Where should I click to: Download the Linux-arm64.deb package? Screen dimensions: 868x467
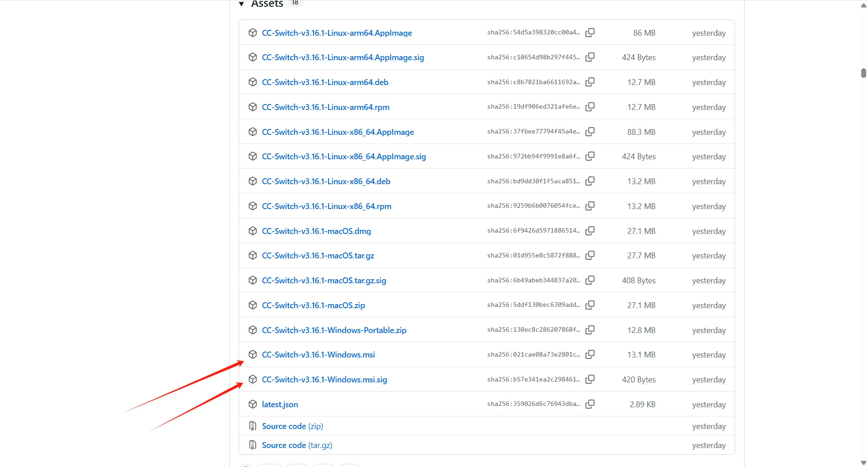point(325,82)
